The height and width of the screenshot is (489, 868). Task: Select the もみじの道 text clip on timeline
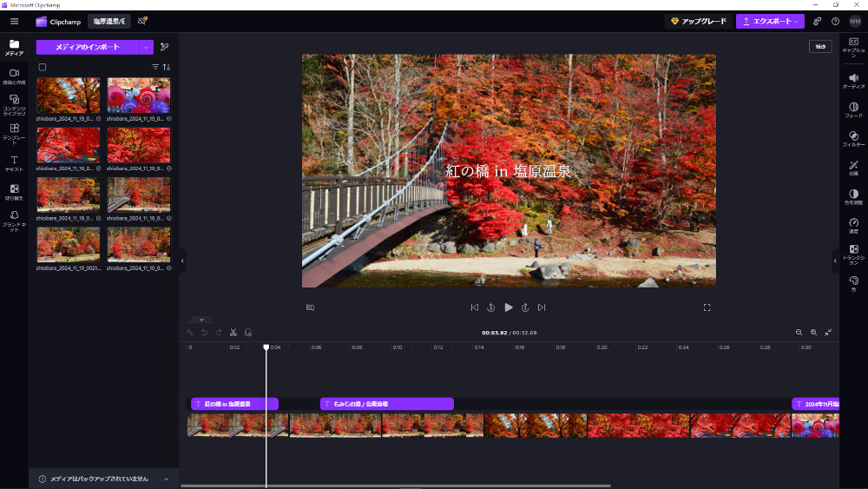click(387, 404)
